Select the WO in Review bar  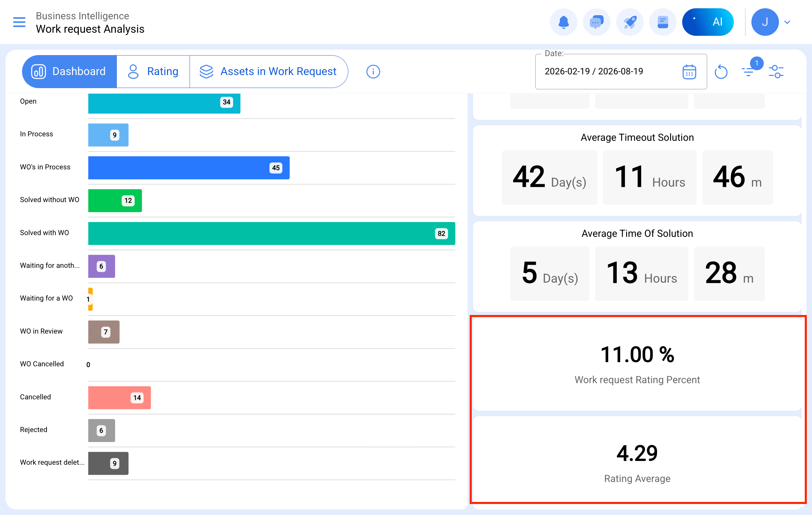[104, 332]
